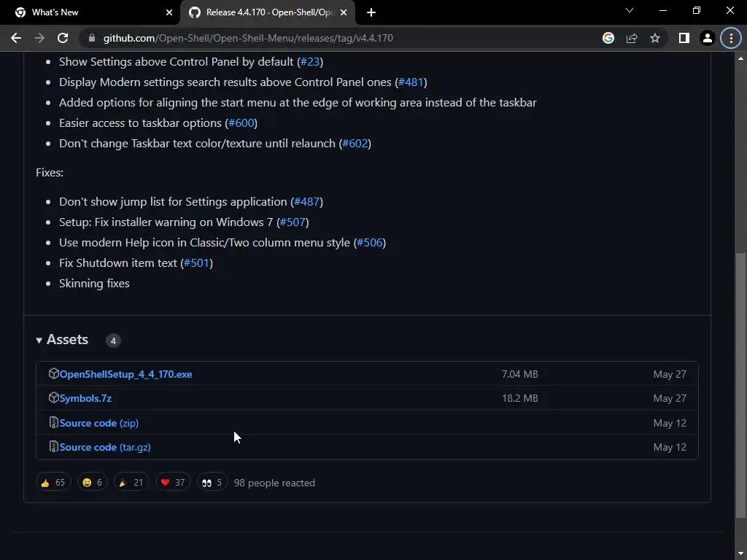
Task: Click file icon beside Source code (tar.gz)
Action: tap(53, 447)
